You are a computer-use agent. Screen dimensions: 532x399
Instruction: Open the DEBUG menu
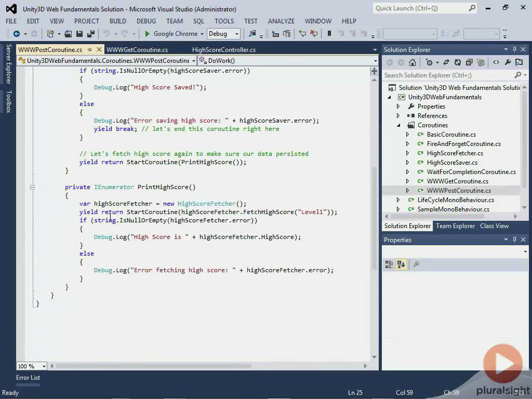tap(146, 21)
